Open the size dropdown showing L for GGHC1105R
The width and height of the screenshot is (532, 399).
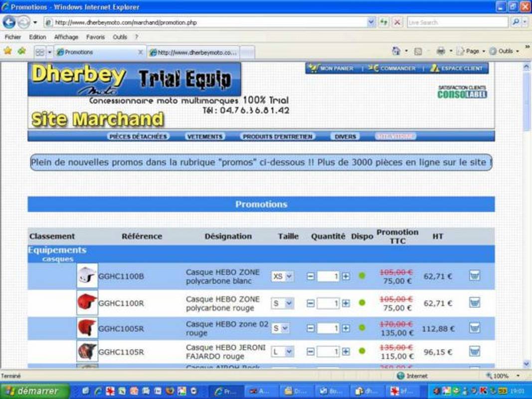[x=282, y=352]
